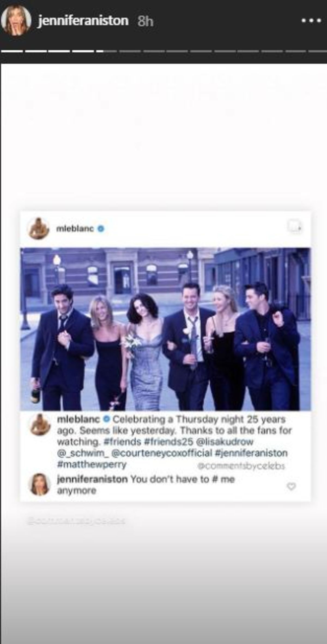This screenshot has width=327, height=644.
Task: Tap the @commentsbycelebs watermark credit
Action: (x=241, y=466)
